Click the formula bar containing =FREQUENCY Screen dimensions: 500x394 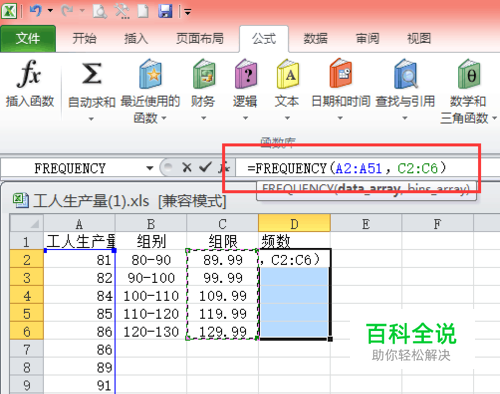[x=367, y=168]
